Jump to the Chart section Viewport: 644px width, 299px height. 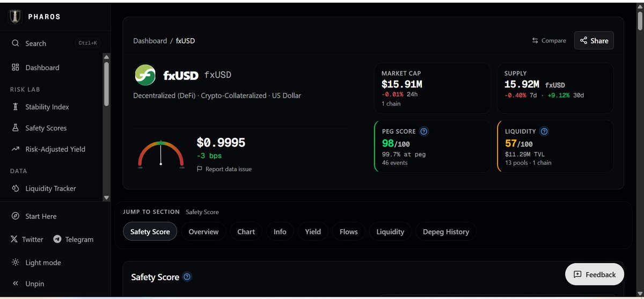click(x=246, y=231)
